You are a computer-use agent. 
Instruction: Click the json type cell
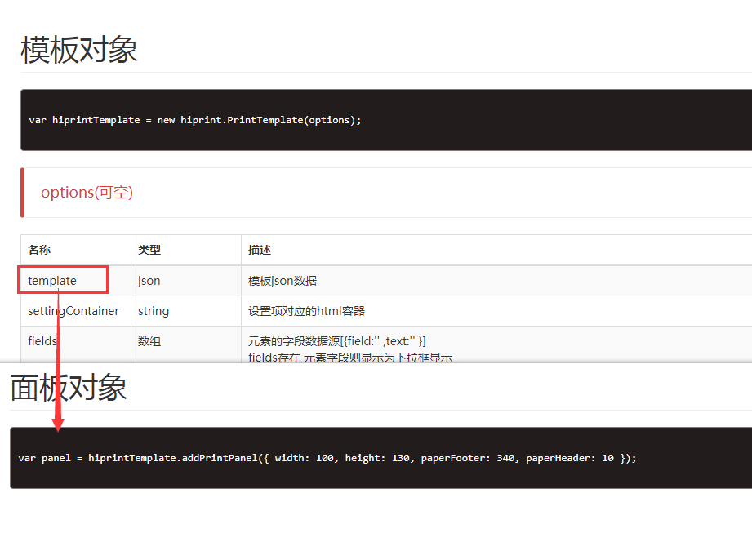click(x=186, y=281)
